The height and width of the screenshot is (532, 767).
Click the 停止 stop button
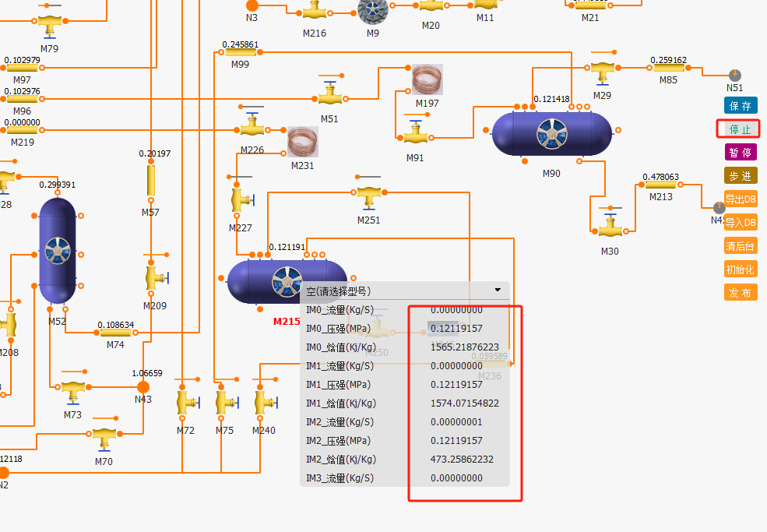click(741, 129)
